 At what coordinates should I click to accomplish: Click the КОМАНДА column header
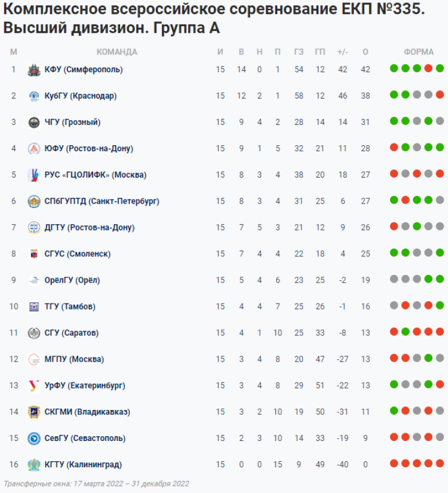click(x=116, y=52)
